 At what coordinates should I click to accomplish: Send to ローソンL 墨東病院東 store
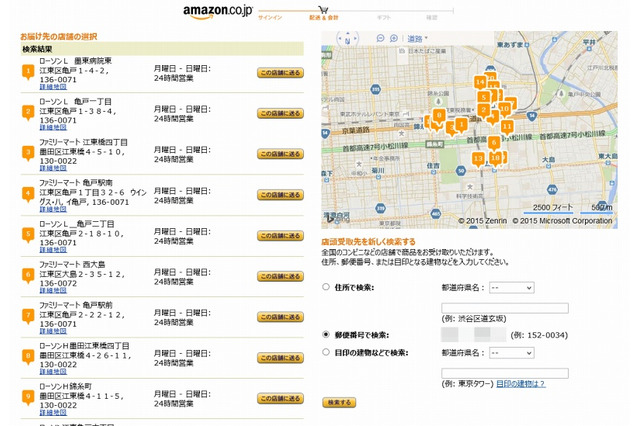point(280,73)
